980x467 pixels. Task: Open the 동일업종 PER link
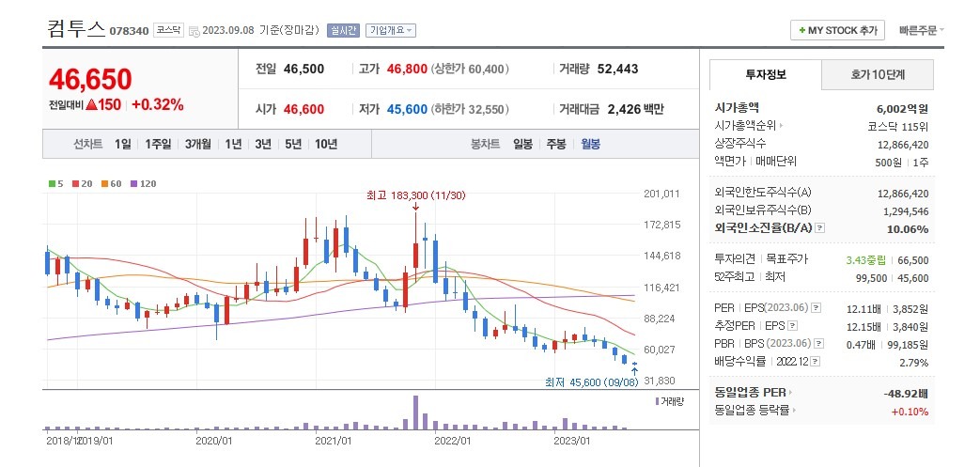pyautogui.click(x=750, y=393)
